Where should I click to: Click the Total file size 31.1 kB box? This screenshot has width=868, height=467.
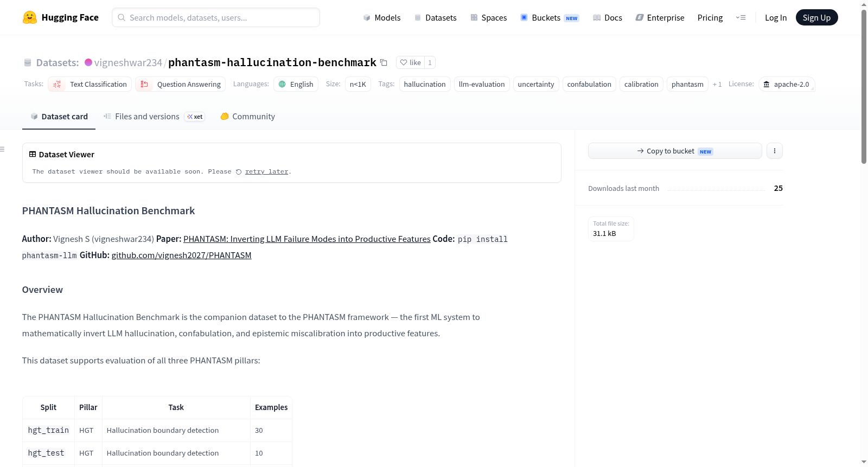[x=611, y=229]
